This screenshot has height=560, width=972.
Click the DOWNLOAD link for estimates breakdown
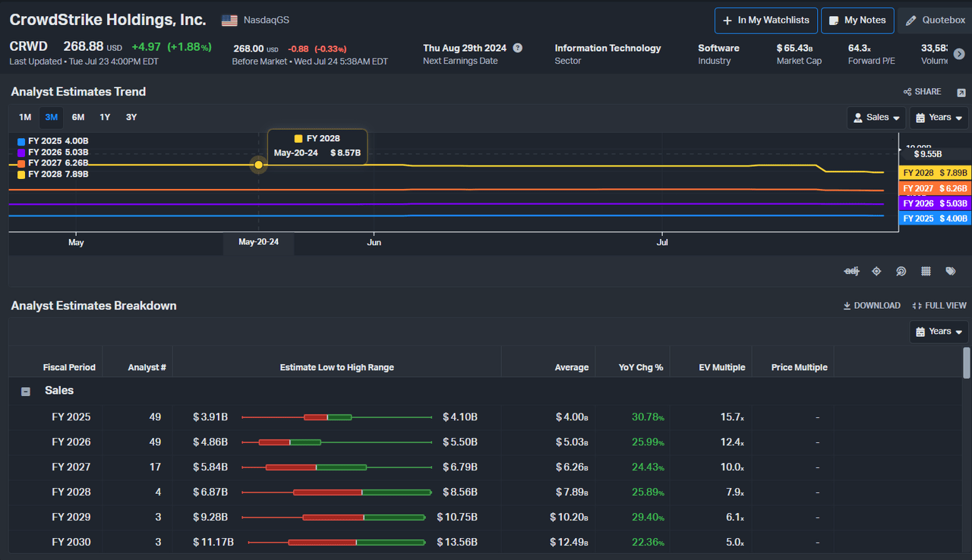coord(872,306)
